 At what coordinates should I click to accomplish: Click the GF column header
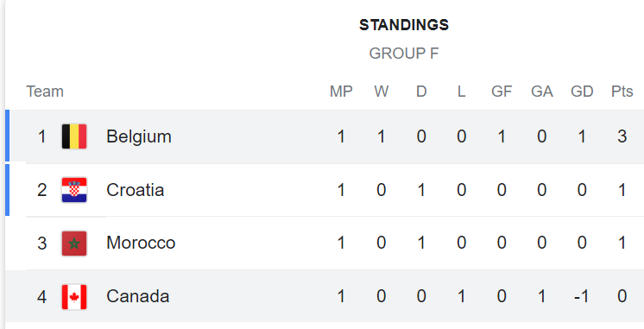point(502,92)
